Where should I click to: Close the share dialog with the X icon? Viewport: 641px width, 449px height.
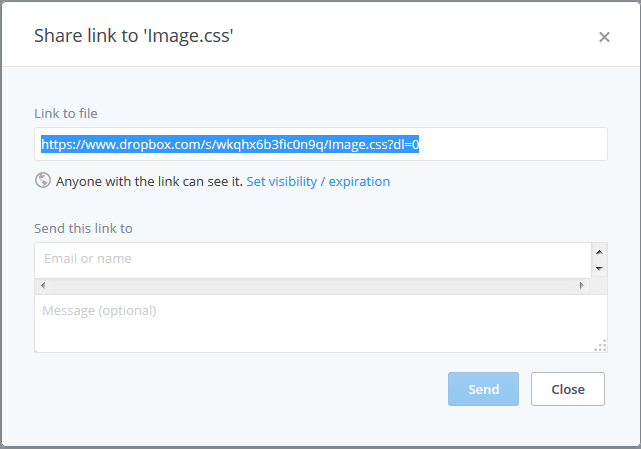pos(604,37)
